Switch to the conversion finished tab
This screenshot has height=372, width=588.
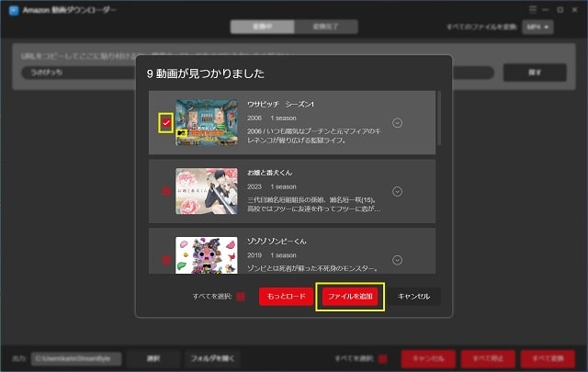[x=326, y=27]
